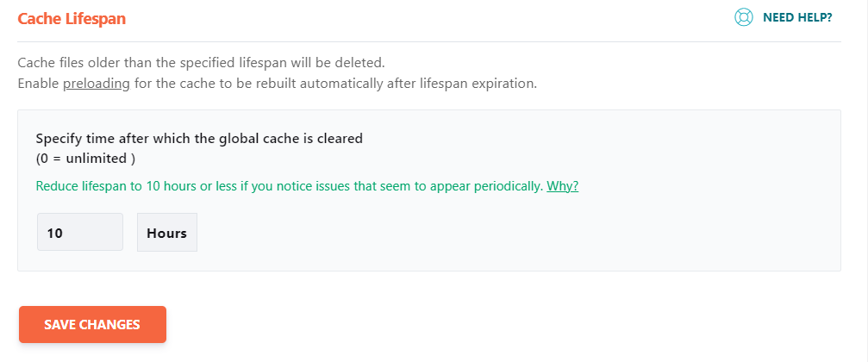Screen dimensions: 868x362
Task: Open the green "Why?" link
Action: [562, 186]
